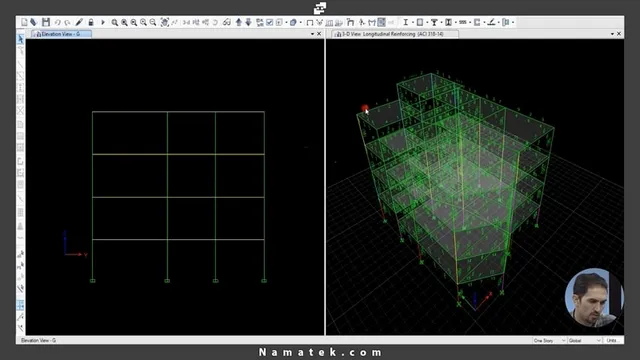
Task: Switch to the Elevation View - G tab
Action: [61, 34]
